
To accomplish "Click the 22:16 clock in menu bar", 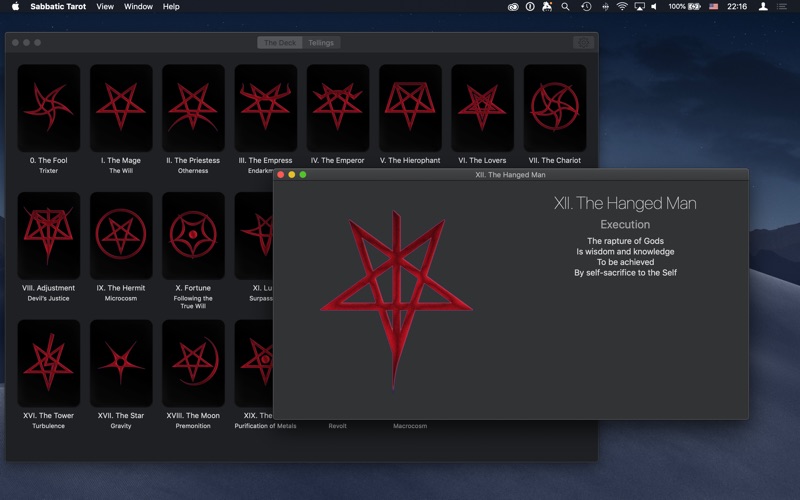I will (x=737, y=7).
